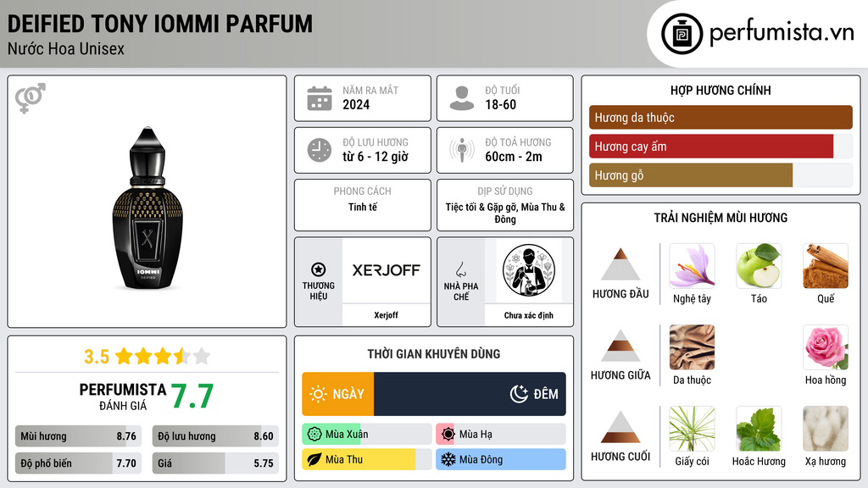
Task: Click the Hương cay ấm accord bar
Action: pos(721,147)
